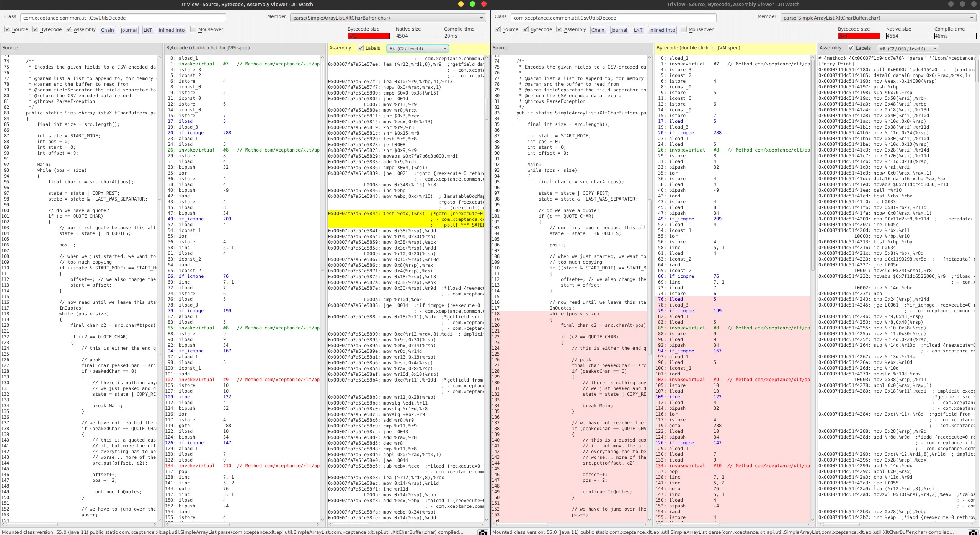
Task: Minimize the left TriView window (yellow button)
Action: click(461, 4)
